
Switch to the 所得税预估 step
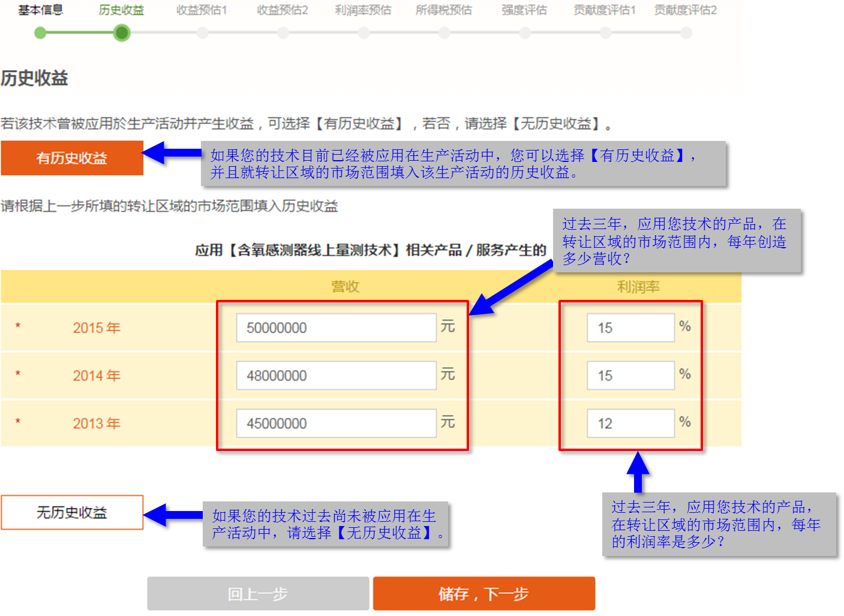click(x=444, y=10)
